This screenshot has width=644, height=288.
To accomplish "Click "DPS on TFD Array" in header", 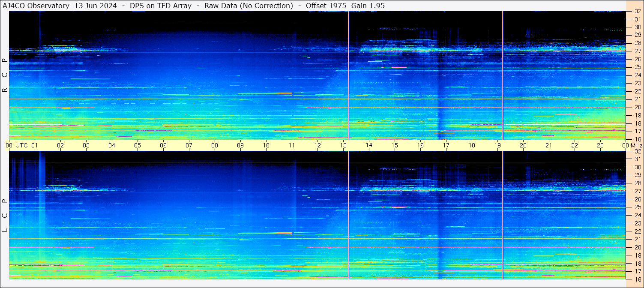I will pyautogui.click(x=161, y=6).
